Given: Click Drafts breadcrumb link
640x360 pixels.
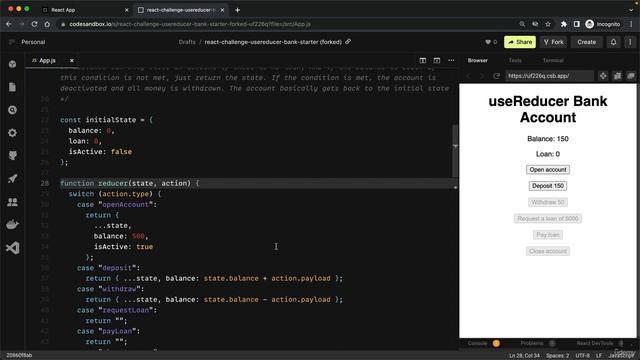Looking at the screenshot, I should coord(187,42).
